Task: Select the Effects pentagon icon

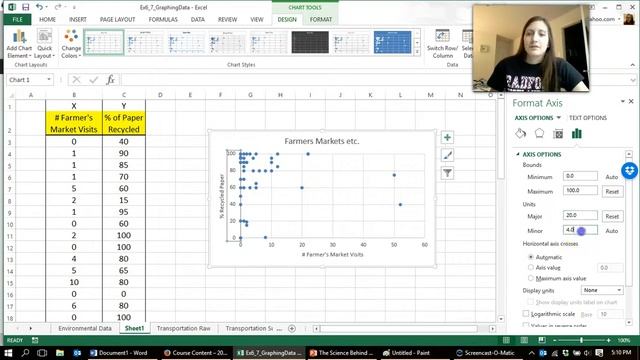Action: [x=539, y=133]
